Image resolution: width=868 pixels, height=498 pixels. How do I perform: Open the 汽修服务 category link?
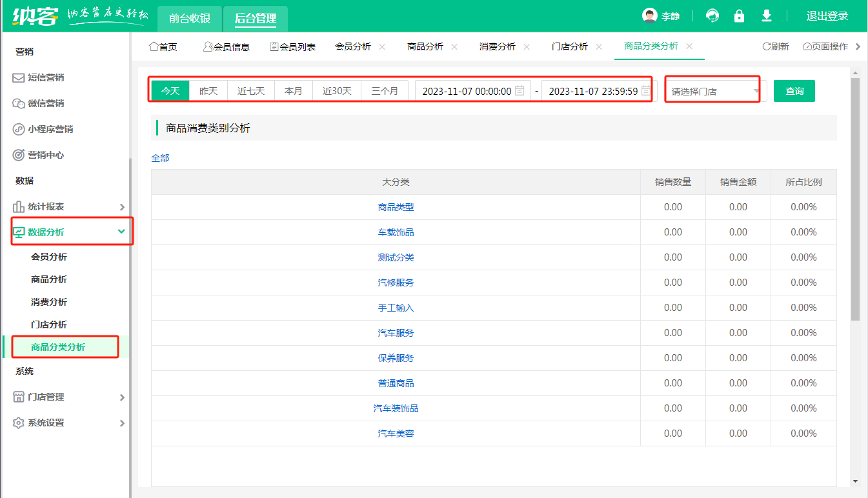(396, 283)
